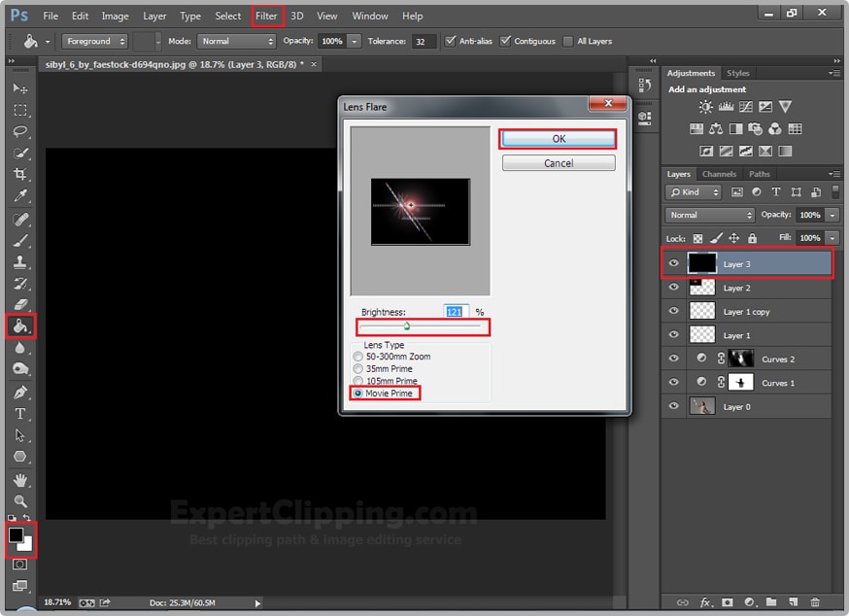Select the Hand tool

coord(19,479)
